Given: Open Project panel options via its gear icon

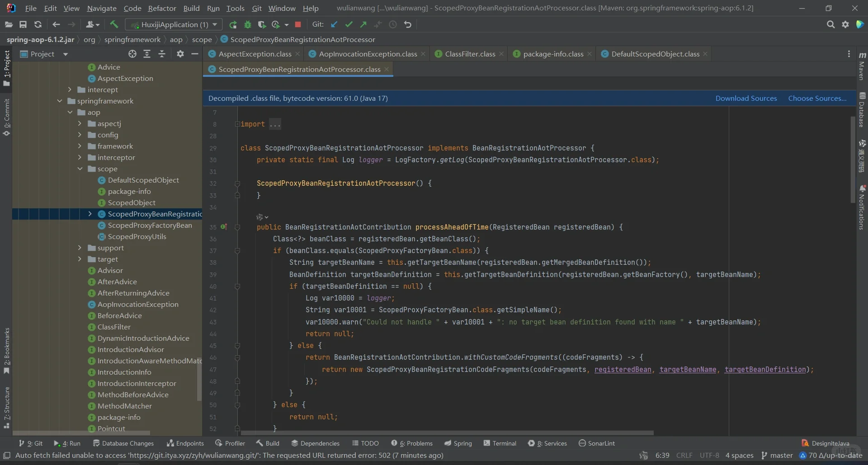Looking at the screenshot, I should click(180, 54).
